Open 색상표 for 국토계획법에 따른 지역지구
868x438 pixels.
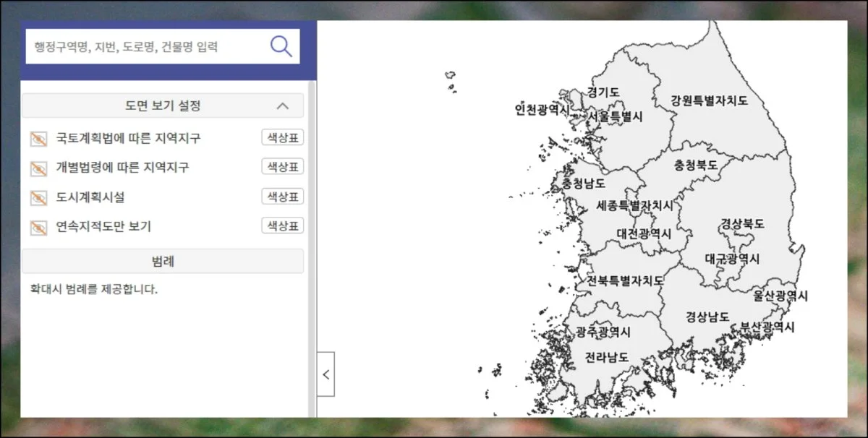coord(282,137)
